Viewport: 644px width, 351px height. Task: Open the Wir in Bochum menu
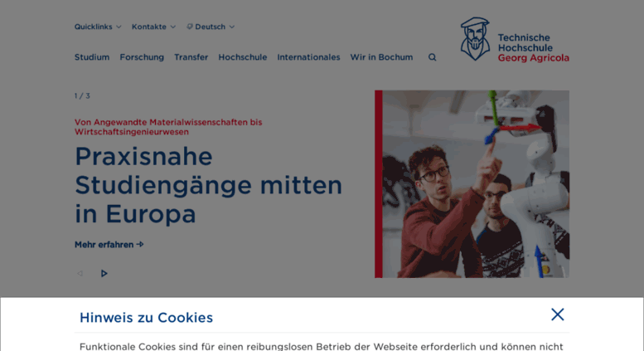[381, 57]
